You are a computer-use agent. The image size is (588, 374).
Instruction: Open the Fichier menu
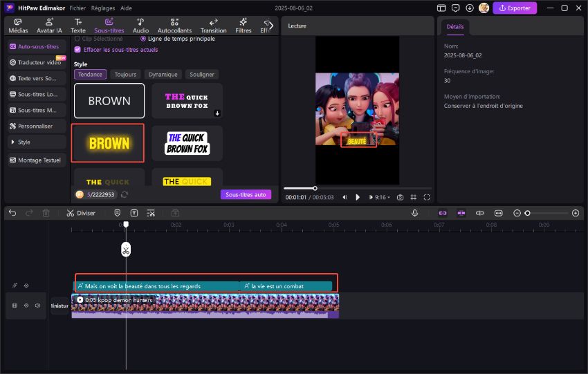point(77,8)
